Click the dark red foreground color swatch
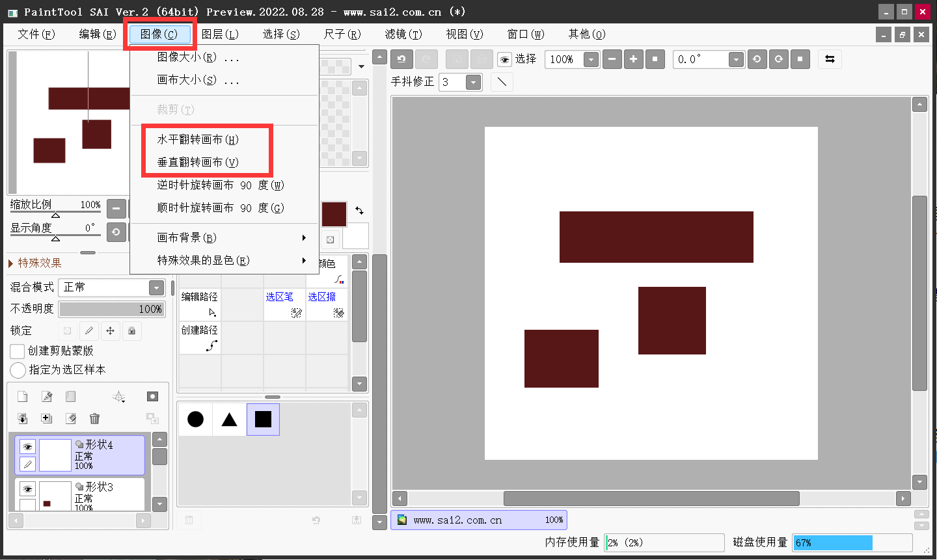This screenshot has height=560, width=937. click(x=334, y=214)
